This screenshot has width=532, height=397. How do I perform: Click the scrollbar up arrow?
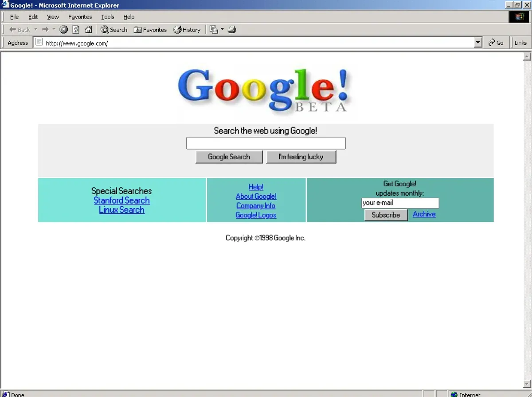click(527, 56)
